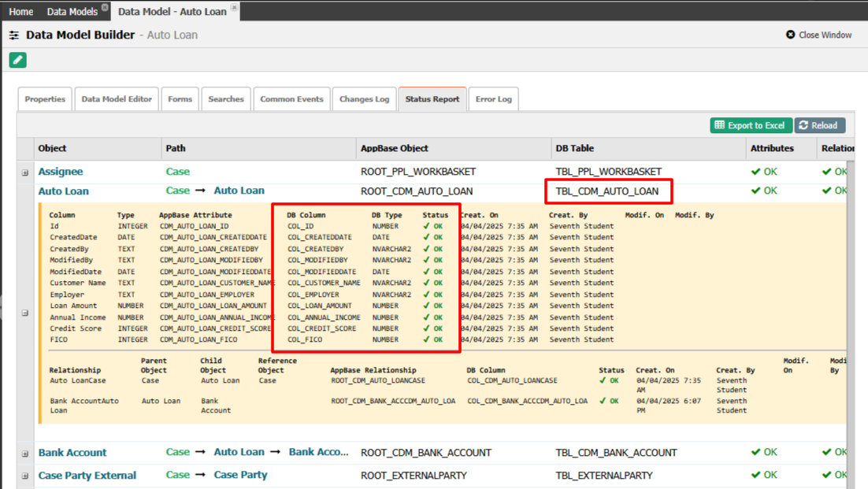The width and height of the screenshot is (868, 489).
Task: Click the ROOT_CDM_AUTO_LOAN AppBase object cell
Action: click(x=417, y=191)
